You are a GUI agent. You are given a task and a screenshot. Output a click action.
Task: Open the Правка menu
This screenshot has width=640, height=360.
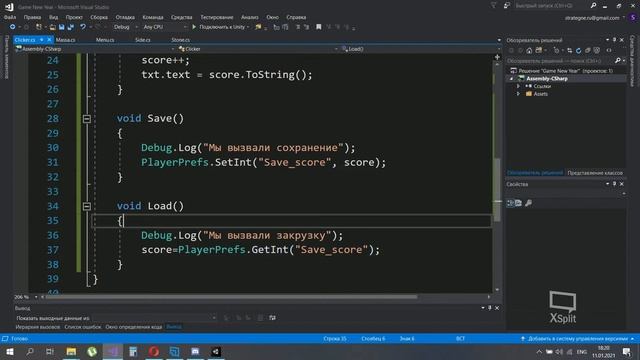32,17
